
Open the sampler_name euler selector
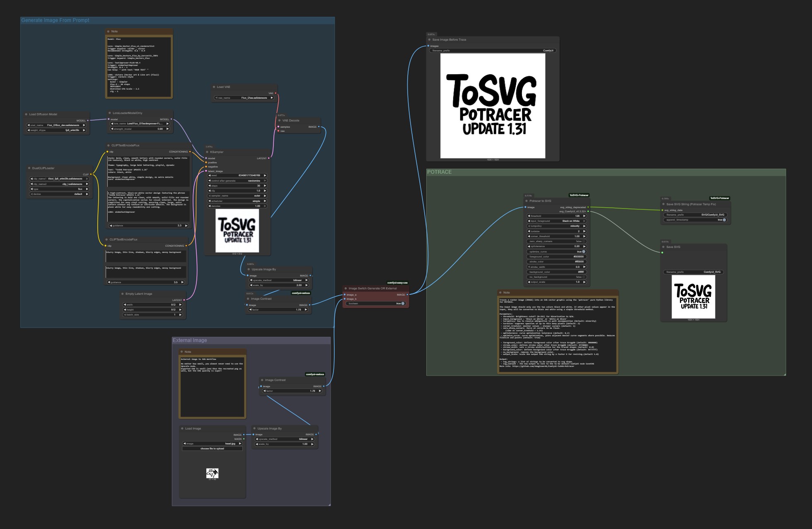coord(237,196)
